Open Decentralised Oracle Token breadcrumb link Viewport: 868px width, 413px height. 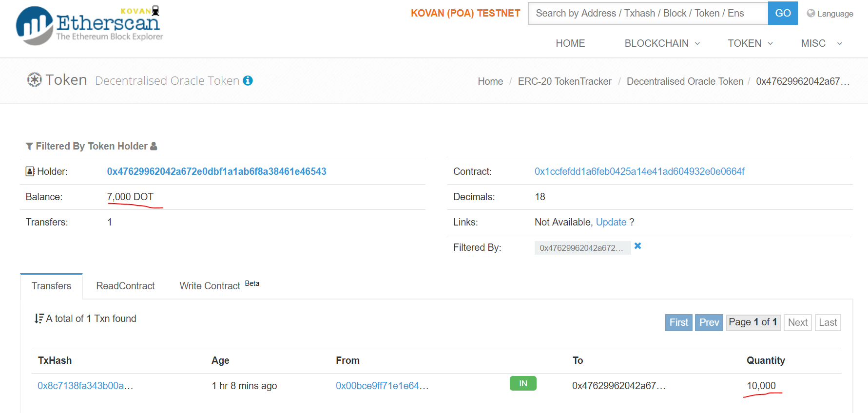(685, 81)
